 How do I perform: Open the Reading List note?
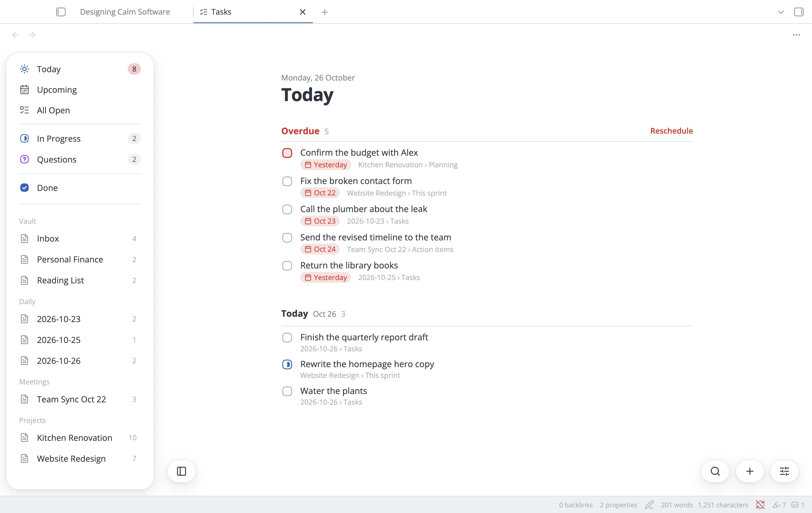click(x=80, y=280)
